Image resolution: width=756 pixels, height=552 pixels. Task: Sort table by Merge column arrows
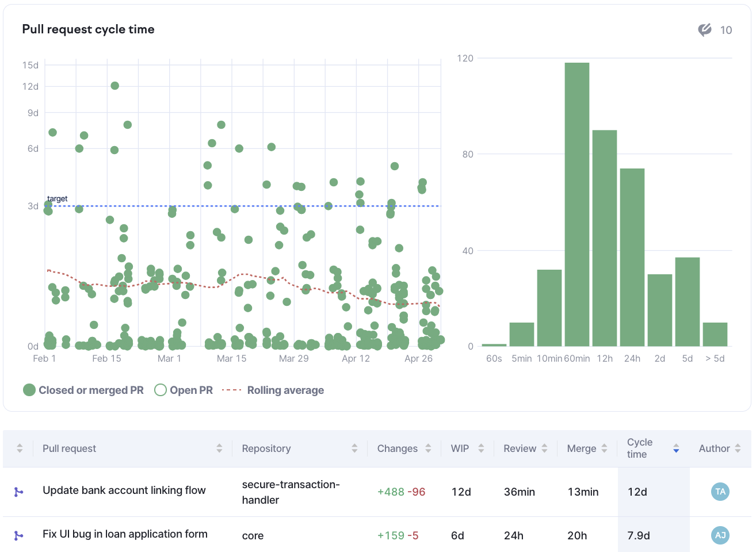[604, 448]
